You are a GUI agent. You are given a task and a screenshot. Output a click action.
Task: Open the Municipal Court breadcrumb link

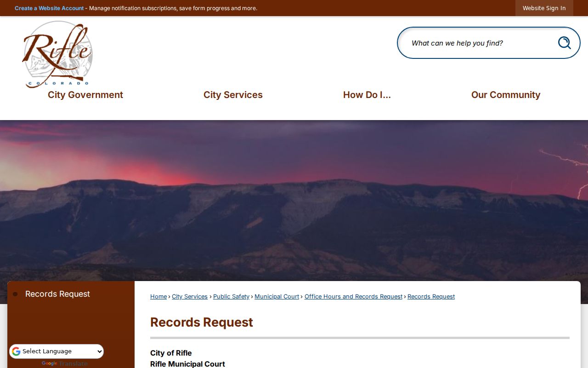277,297
